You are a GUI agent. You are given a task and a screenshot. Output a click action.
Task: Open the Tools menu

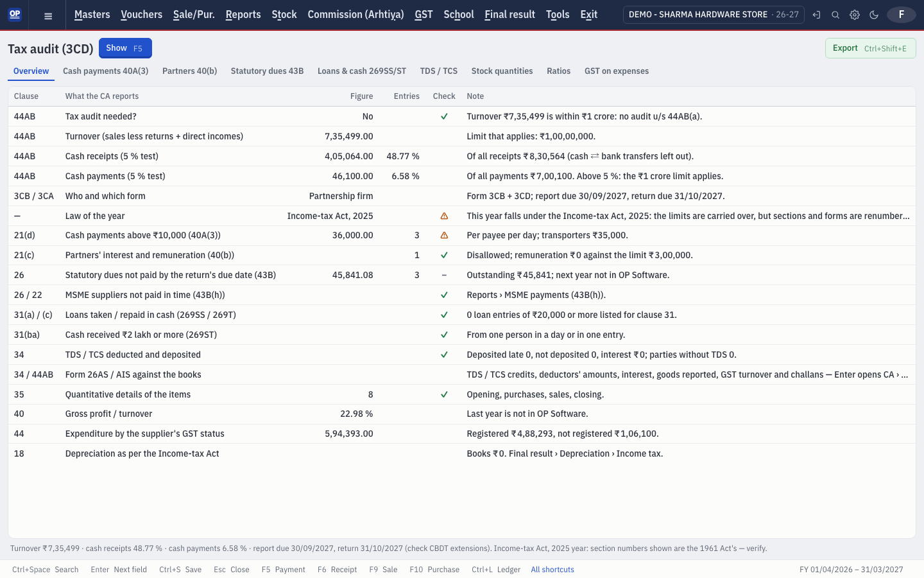point(558,15)
